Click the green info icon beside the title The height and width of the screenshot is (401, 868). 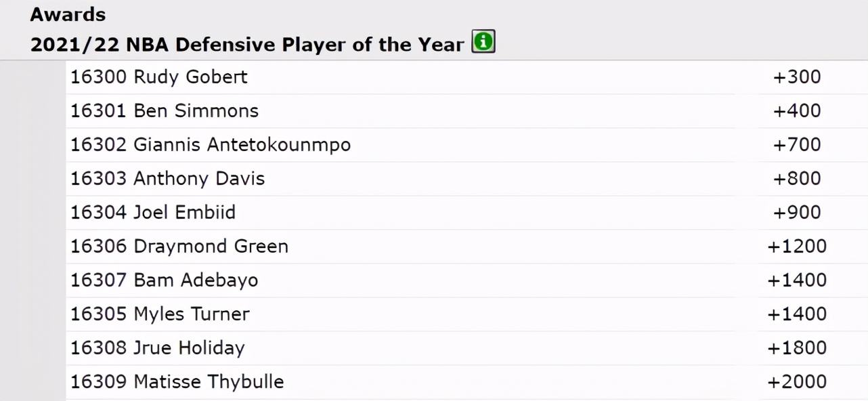(483, 42)
